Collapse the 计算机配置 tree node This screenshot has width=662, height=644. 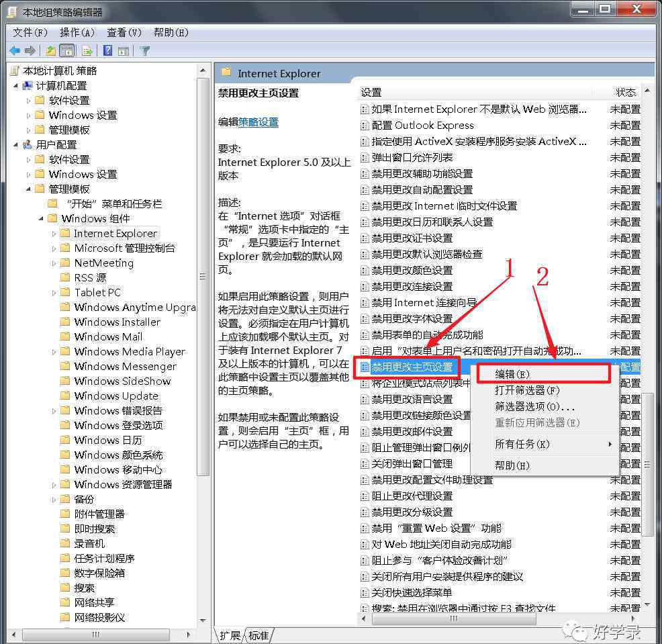[x=16, y=85]
